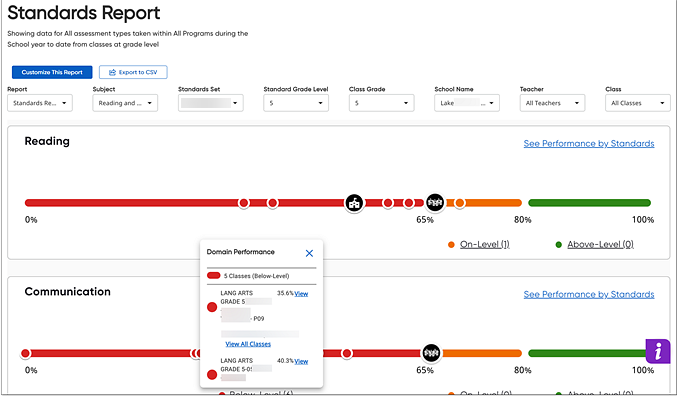
Task: Open the Standard Grade Level dropdown
Action: tap(296, 103)
